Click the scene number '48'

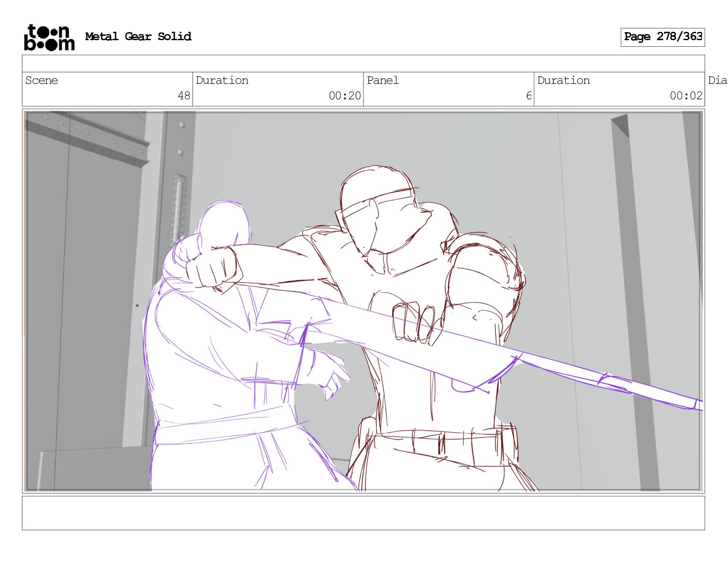tap(184, 96)
